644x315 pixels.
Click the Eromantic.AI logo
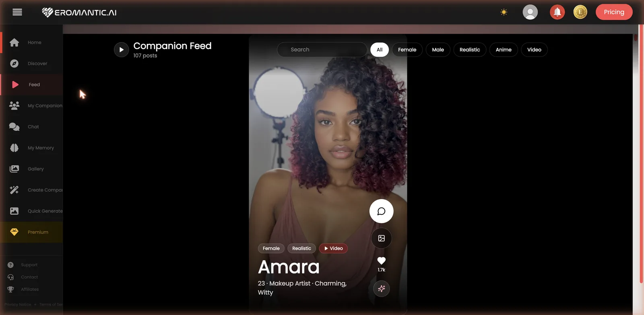pyautogui.click(x=79, y=12)
